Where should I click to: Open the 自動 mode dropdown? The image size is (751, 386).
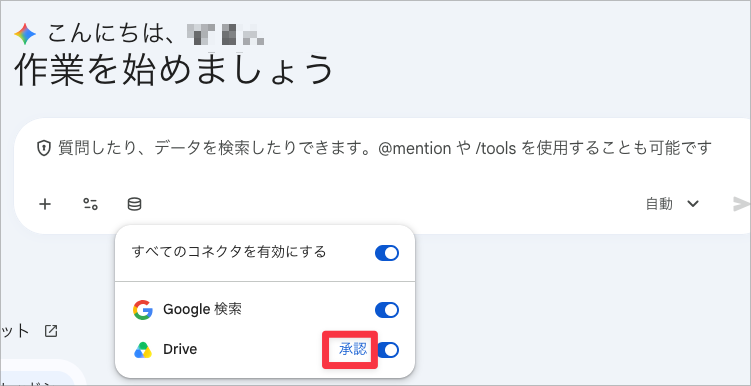[672, 204]
